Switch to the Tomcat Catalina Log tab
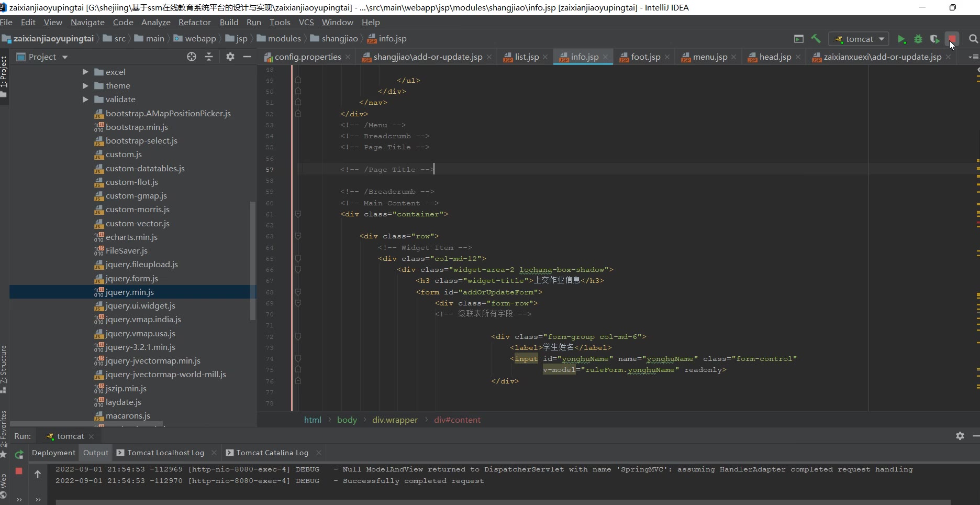The height and width of the screenshot is (505, 980). pos(272,453)
